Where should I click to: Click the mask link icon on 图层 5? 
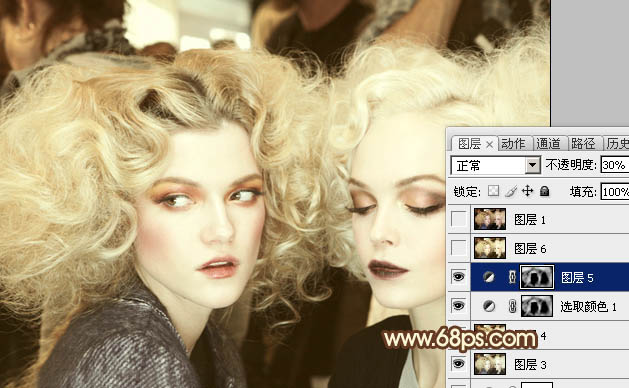[x=512, y=277]
